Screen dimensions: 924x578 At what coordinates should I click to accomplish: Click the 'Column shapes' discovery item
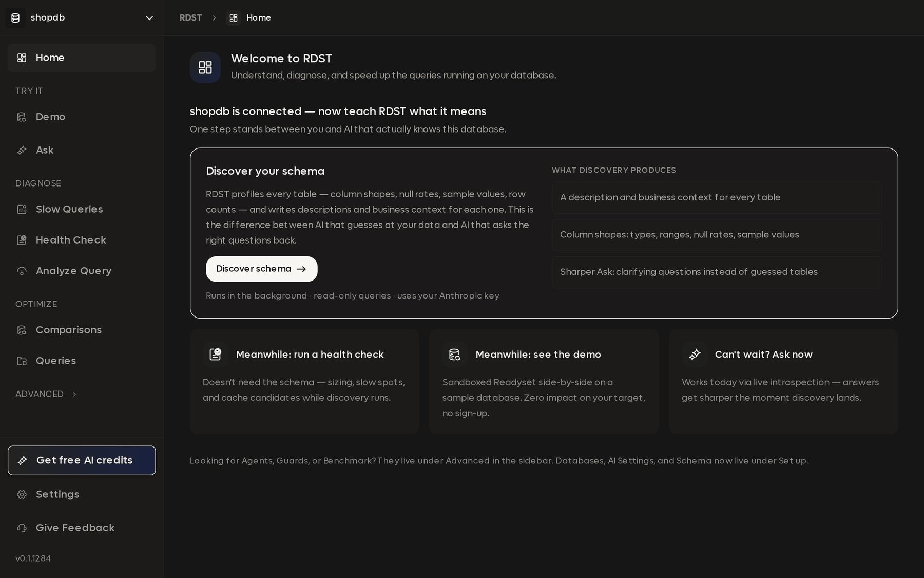[717, 235]
